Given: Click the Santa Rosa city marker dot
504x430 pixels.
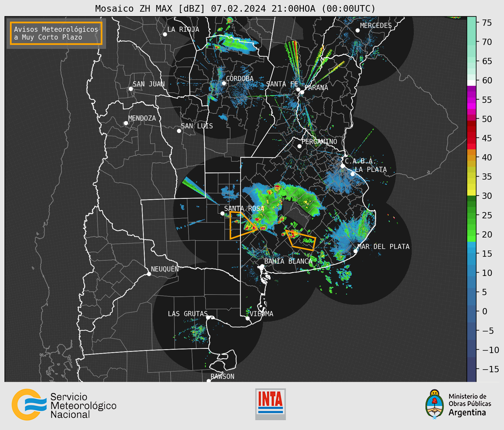Looking at the screenshot, I should pyautogui.click(x=222, y=213).
